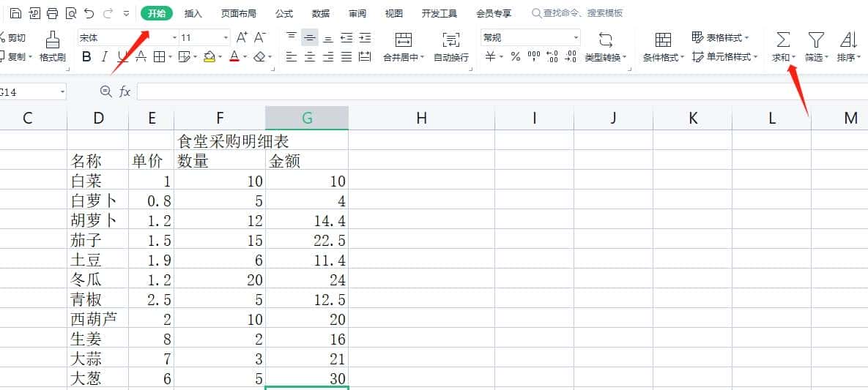
Task: Click the yellow fill color bucket
Action: coord(209,56)
